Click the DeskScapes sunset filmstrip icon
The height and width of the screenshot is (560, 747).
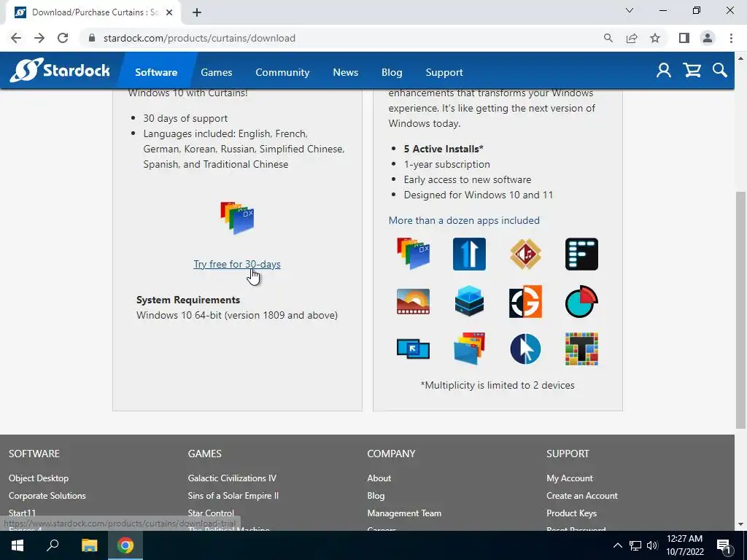tap(414, 301)
